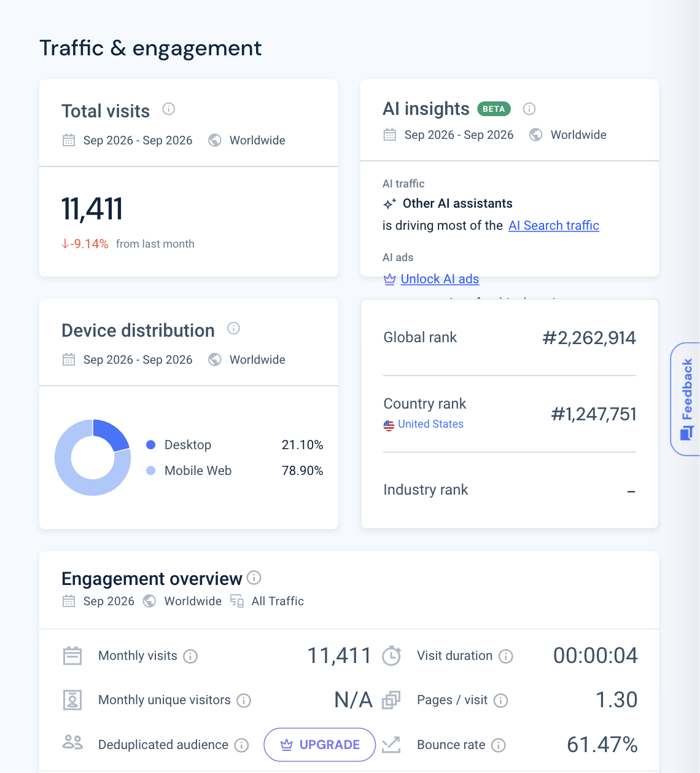
Task: Follow the Unlock AI ads link
Action: pyautogui.click(x=440, y=279)
